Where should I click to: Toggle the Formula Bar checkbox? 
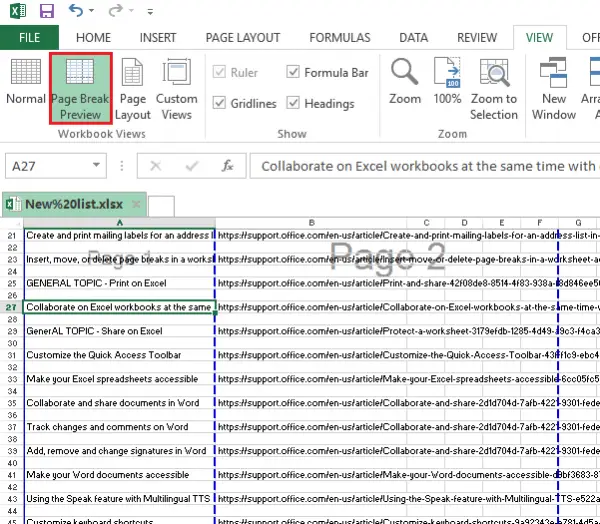tap(293, 72)
